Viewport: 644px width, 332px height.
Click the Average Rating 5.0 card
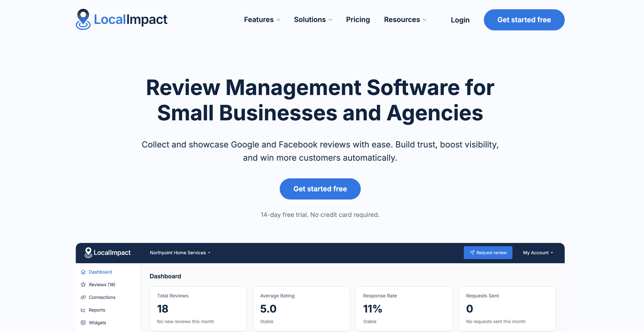coord(301,308)
